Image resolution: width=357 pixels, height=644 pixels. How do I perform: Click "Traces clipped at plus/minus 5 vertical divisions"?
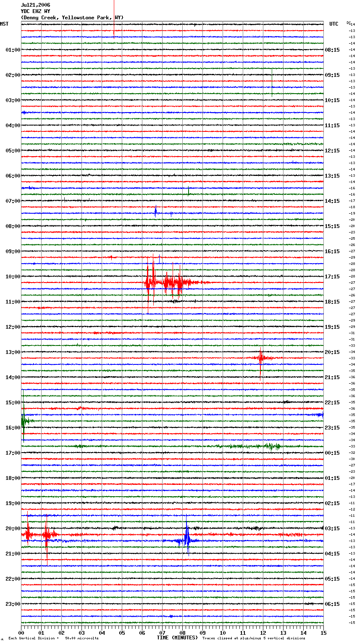(254, 638)
